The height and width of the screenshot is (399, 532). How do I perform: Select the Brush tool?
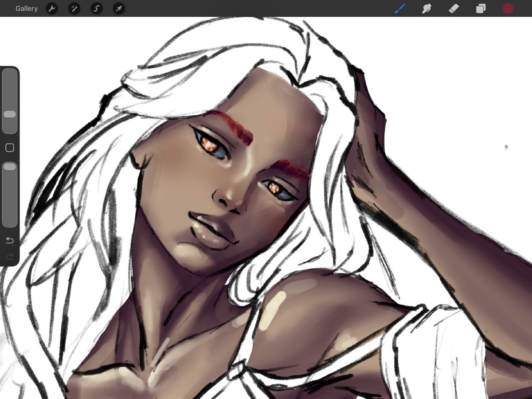click(x=400, y=8)
